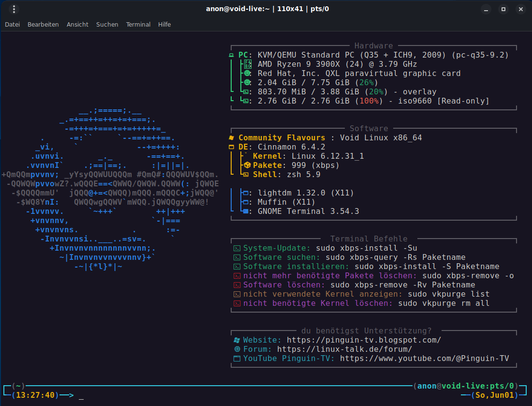Click the green prompt icon beside System-Update

(236, 248)
